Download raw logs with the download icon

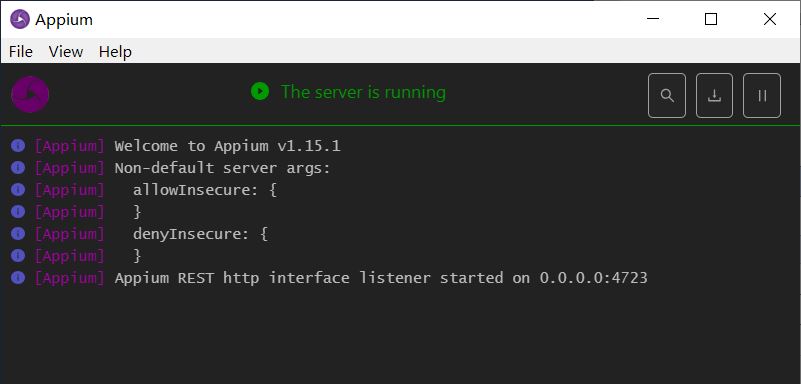coord(714,95)
